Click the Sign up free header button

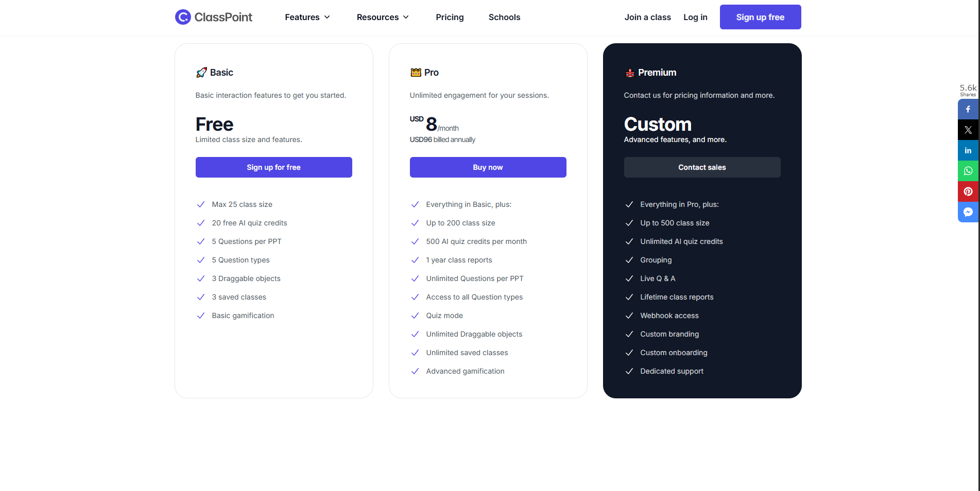760,17
